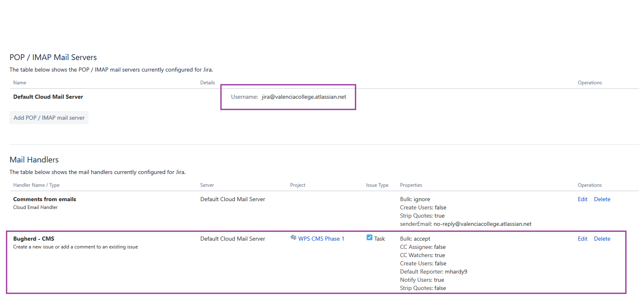Click the jira@valenciacollege.atlassian.net username

point(304,97)
